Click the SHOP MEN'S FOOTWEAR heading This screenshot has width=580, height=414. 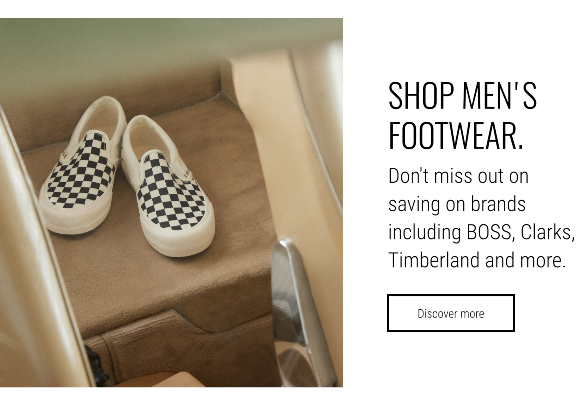coord(462,115)
